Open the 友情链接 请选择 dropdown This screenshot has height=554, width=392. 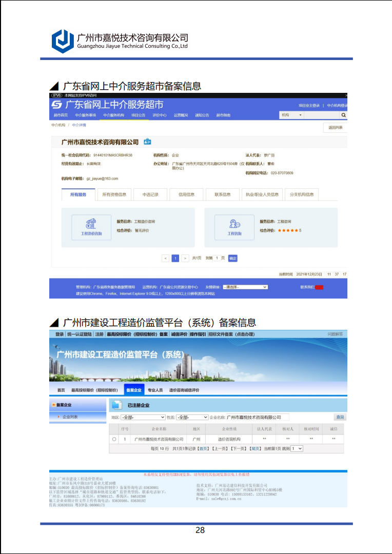(x=245, y=287)
